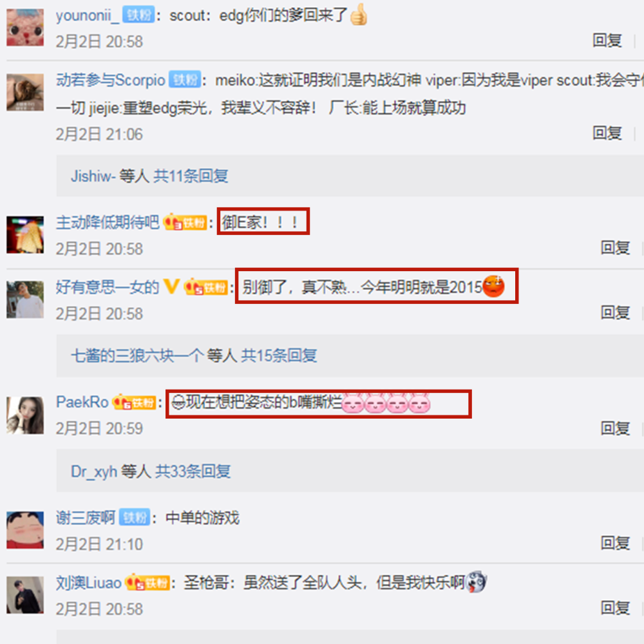Expand Dr_xyh 共33条回复 reply thread
Screen dimensions: 644x644
click(x=151, y=471)
